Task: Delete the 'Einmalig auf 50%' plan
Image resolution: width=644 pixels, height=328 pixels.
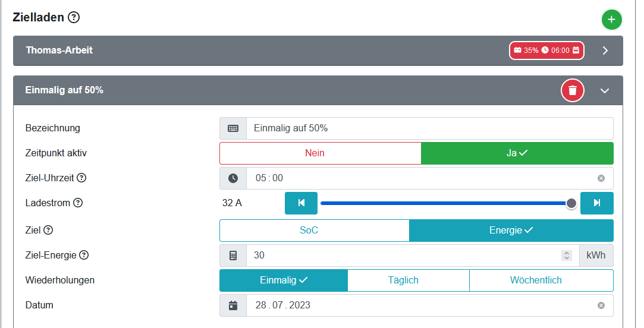Action: tap(572, 90)
